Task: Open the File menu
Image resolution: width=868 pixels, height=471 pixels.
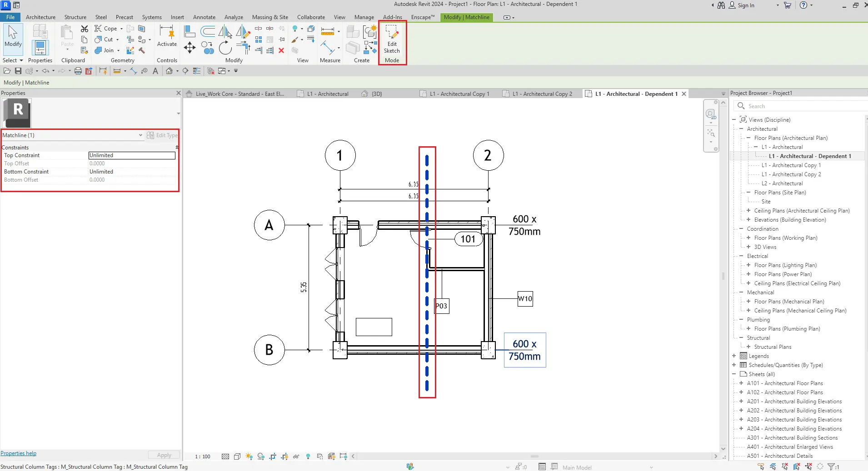Action: [10, 17]
